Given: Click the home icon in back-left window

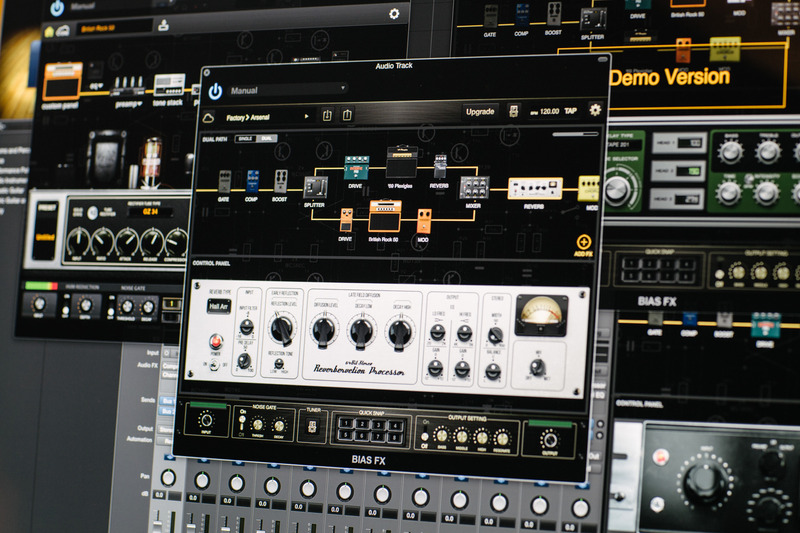Looking at the screenshot, I should click(x=49, y=32).
